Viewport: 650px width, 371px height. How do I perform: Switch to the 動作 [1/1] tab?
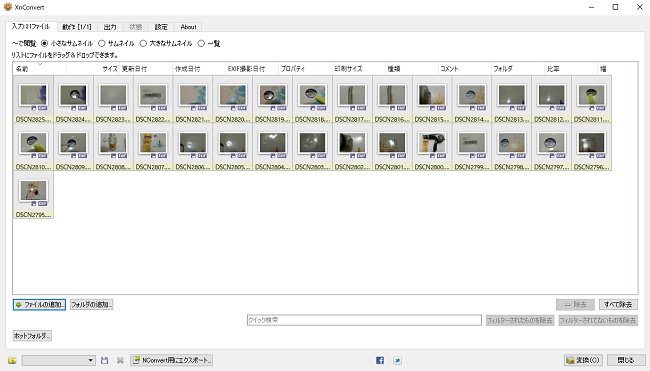[77, 27]
